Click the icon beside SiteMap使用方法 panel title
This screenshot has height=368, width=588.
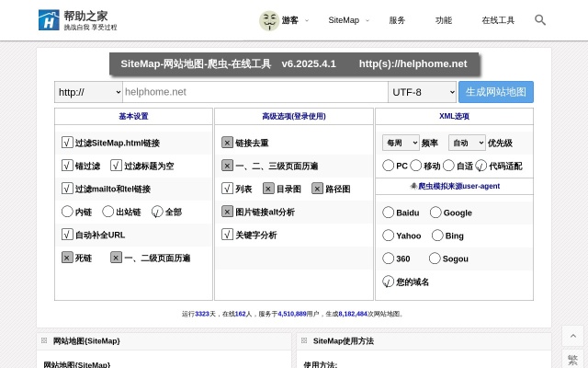tap(304, 340)
